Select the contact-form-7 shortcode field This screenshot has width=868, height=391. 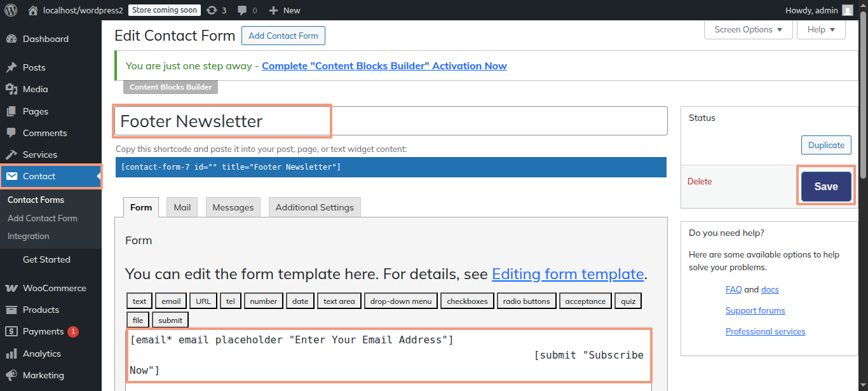pos(391,167)
